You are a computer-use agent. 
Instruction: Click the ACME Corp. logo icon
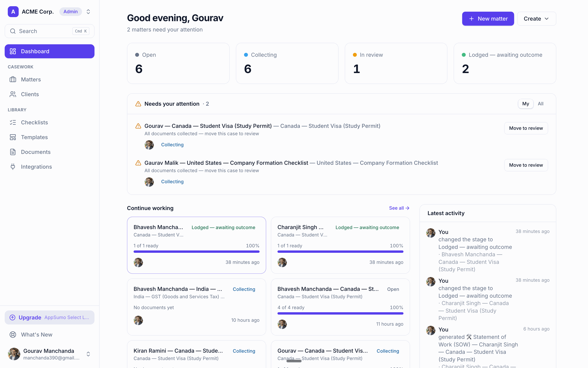[13, 12]
